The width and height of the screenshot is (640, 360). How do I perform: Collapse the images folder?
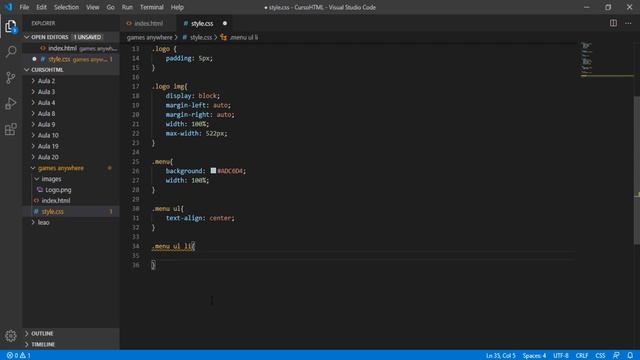point(71,179)
